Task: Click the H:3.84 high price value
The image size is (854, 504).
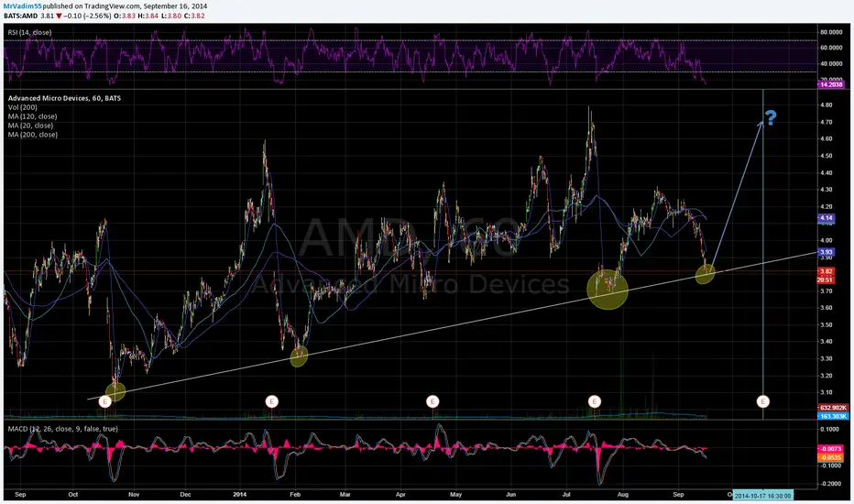Action: pos(148,16)
